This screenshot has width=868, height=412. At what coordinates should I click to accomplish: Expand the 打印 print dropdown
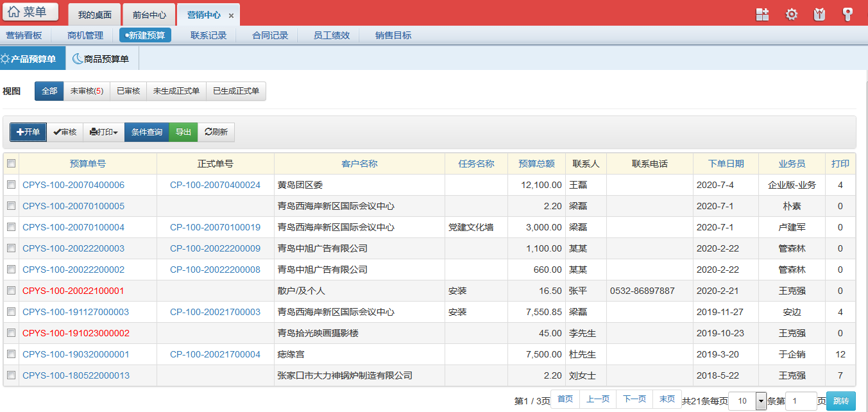pyautogui.click(x=104, y=132)
